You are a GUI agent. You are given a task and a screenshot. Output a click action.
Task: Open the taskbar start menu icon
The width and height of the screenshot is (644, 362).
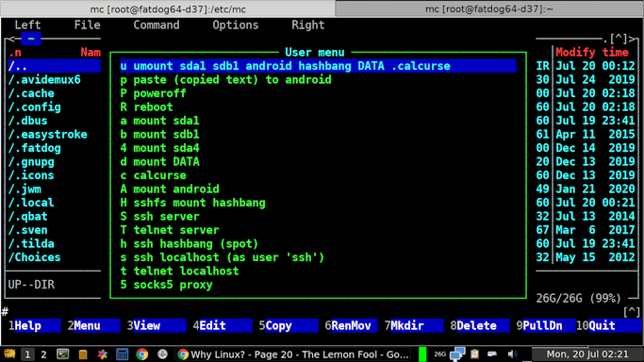tap(9, 354)
